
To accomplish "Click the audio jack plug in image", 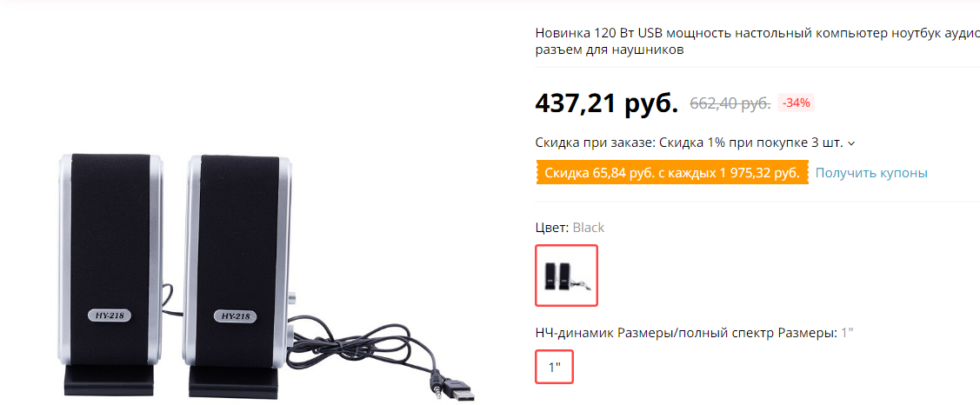I will pos(437,383).
